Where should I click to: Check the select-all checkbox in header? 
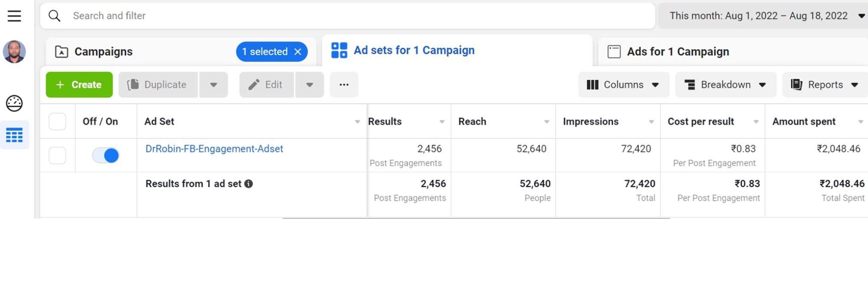(x=57, y=122)
